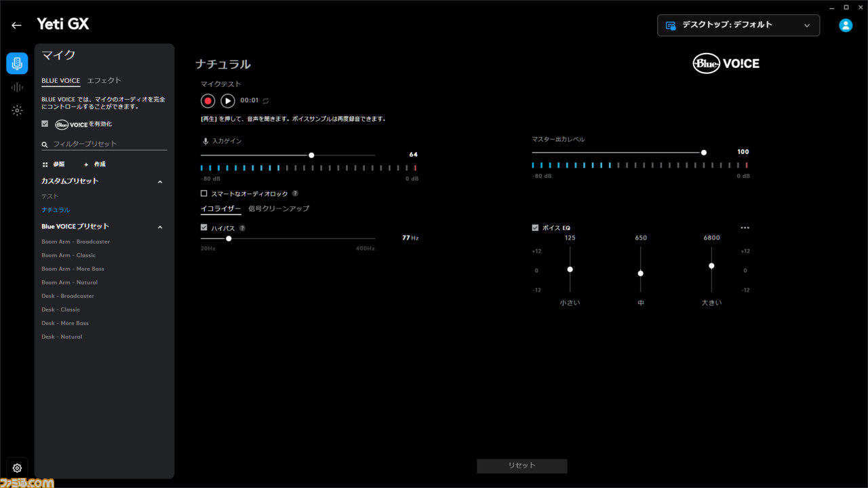Image resolution: width=868 pixels, height=488 pixels.
Task: Click the high-pass value 77 Hz
Action: pos(410,238)
